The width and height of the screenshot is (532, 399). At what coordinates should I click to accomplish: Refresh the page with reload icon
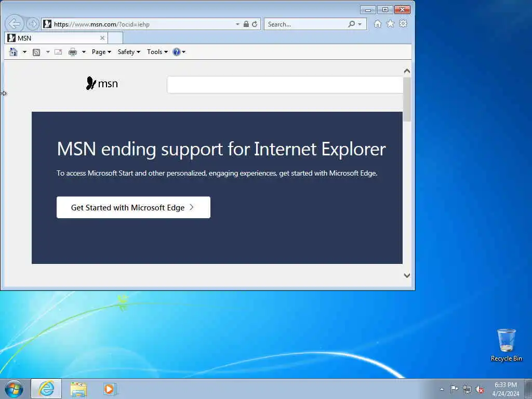[x=255, y=24]
